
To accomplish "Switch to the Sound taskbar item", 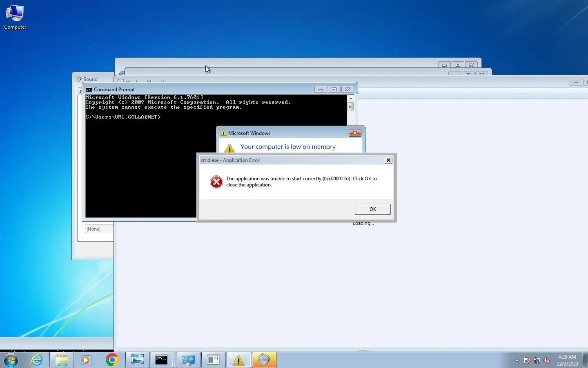I will (264, 360).
